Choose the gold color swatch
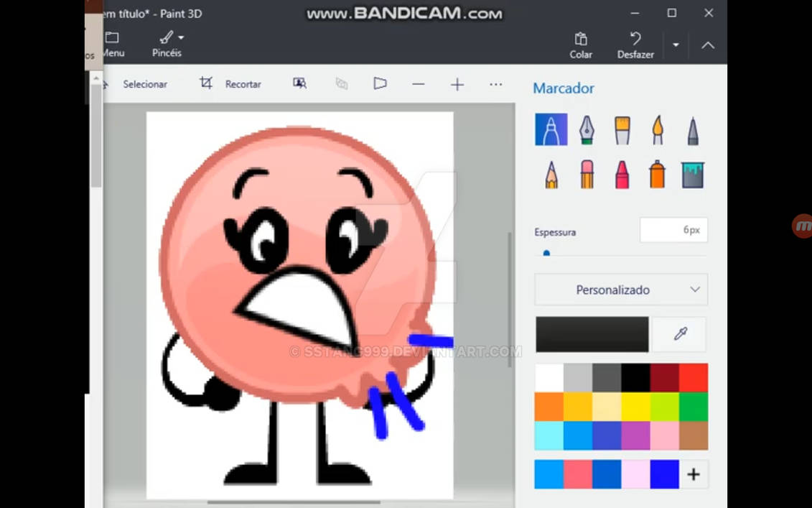Screen dimensions: 812x508 578,407
